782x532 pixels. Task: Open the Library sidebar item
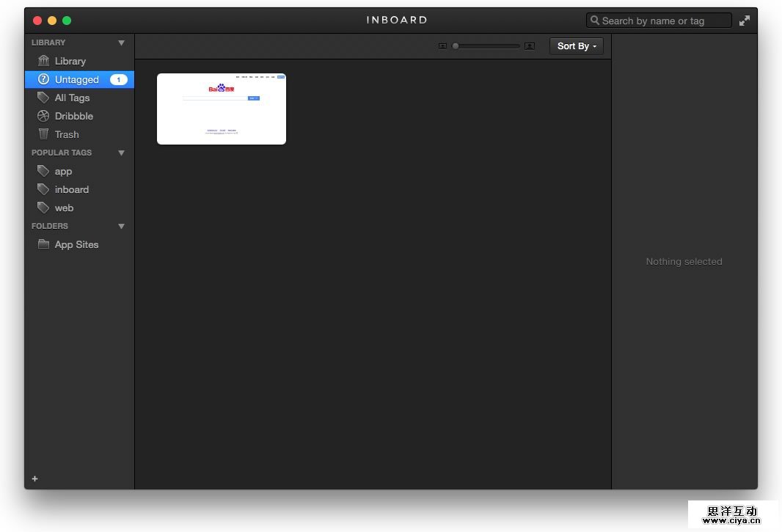click(79, 61)
